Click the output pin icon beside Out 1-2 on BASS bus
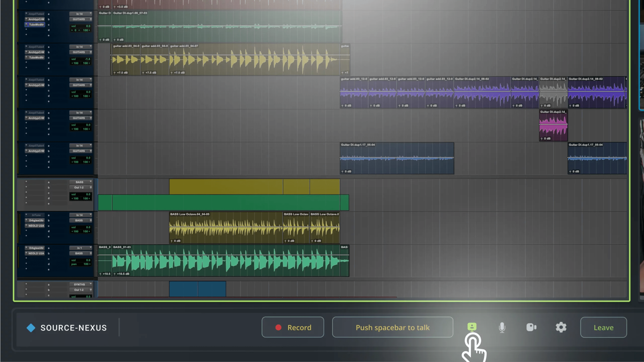 [x=91, y=188]
